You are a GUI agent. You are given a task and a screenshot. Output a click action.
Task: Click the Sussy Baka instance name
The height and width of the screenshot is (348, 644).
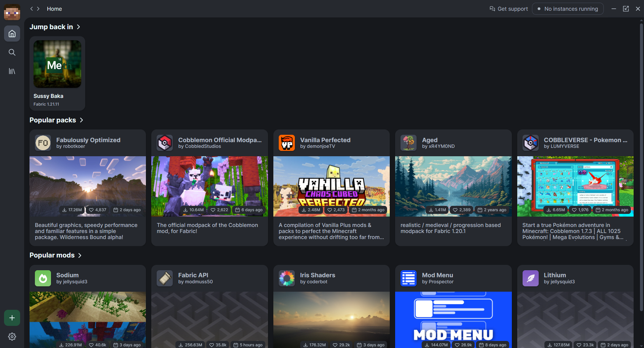(x=48, y=96)
